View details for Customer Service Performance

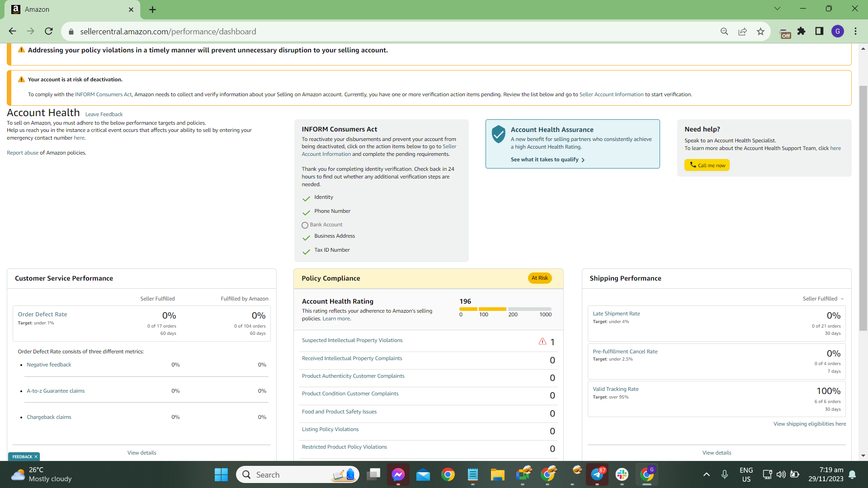coord(142,453)
